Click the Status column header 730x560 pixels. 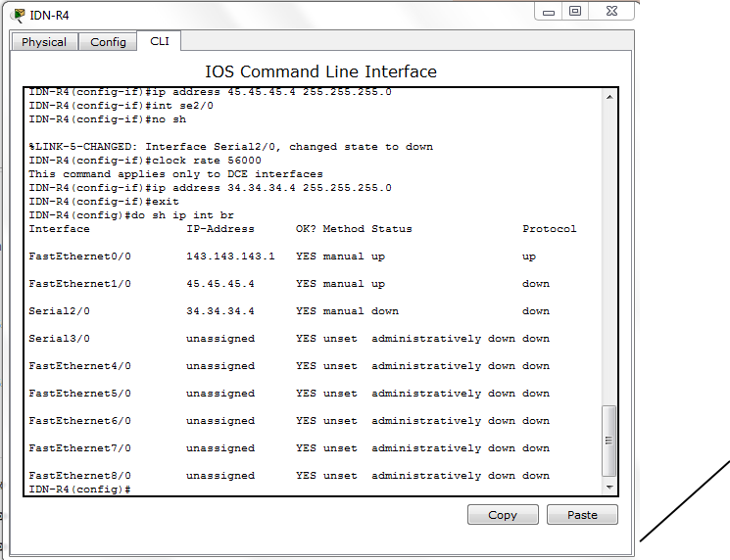392,229
